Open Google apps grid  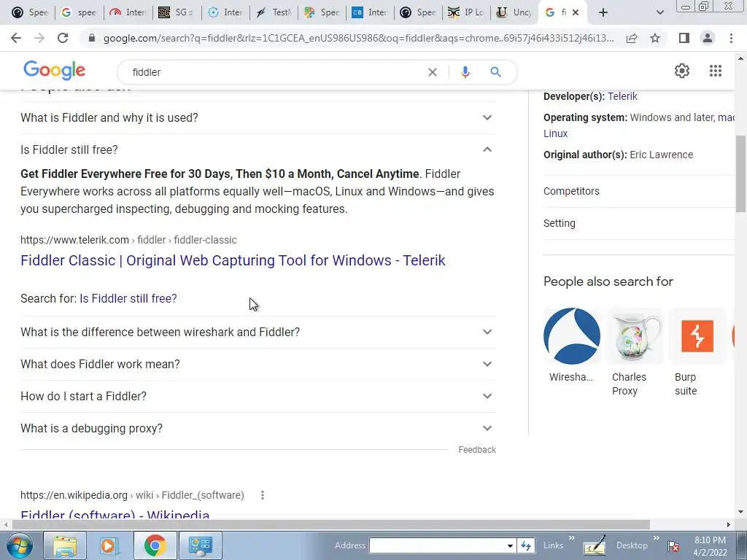tap(715, 71)
